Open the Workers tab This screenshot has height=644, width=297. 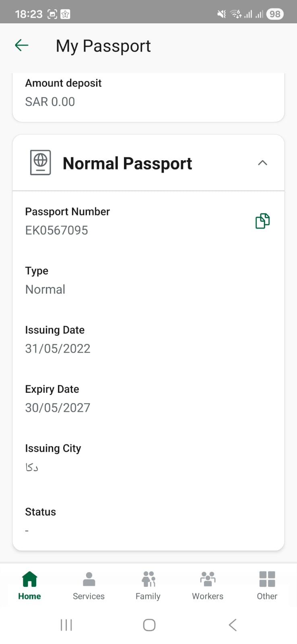[x=208, y=585]
